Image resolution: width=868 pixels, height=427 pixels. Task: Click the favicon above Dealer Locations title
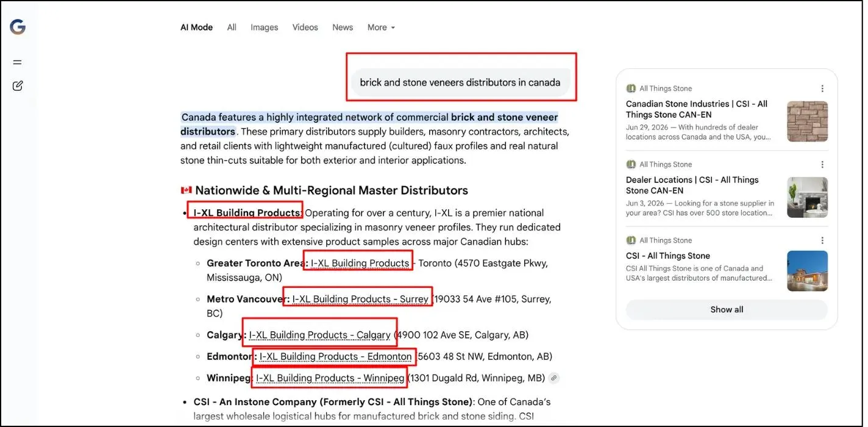click(x=631, y=165)
